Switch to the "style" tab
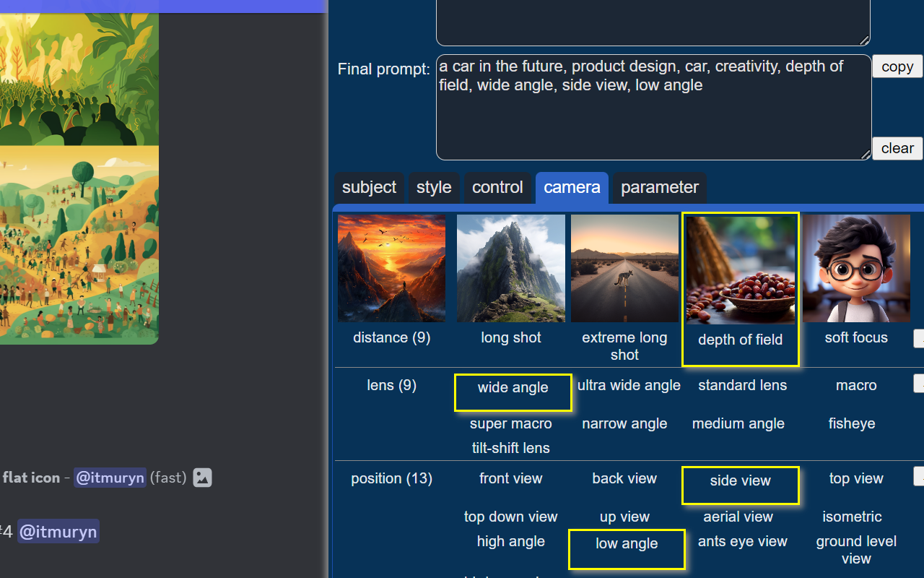The image size is (924, 578). click(434, 187)
